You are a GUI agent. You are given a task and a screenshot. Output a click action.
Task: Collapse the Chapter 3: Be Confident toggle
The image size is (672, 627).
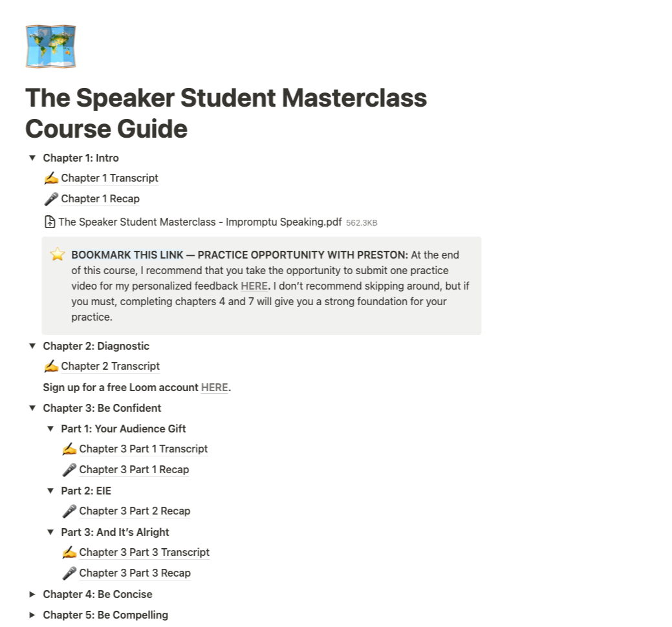(32, 409)
